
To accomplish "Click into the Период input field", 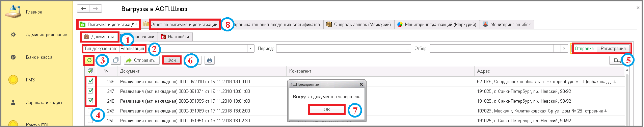I will [340, 49].
